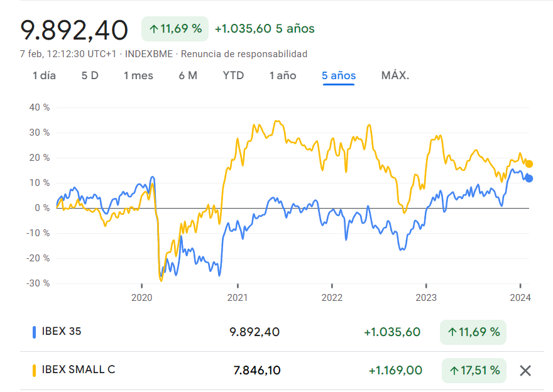Image resolution: width=553 pixels, height=392 pixels.
Task: Switch to the 5 D range tab
Action: pos(90,76)
